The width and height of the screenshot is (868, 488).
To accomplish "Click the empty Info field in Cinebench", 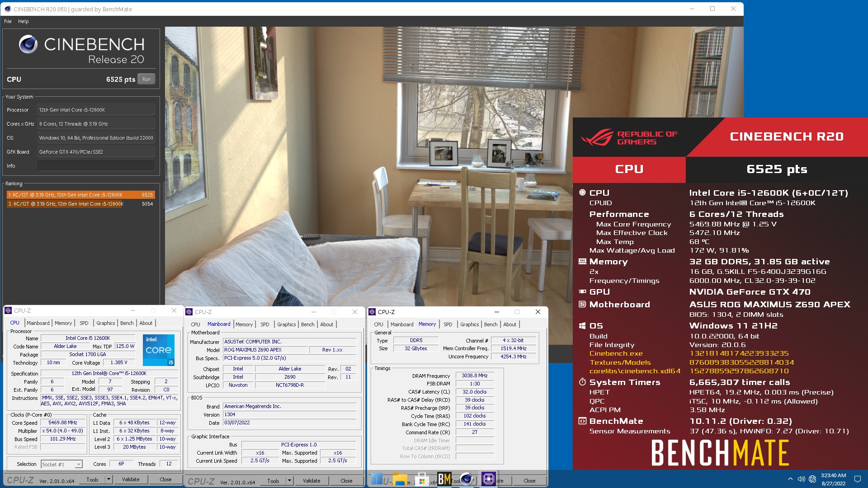I will (x=96, y=166).
